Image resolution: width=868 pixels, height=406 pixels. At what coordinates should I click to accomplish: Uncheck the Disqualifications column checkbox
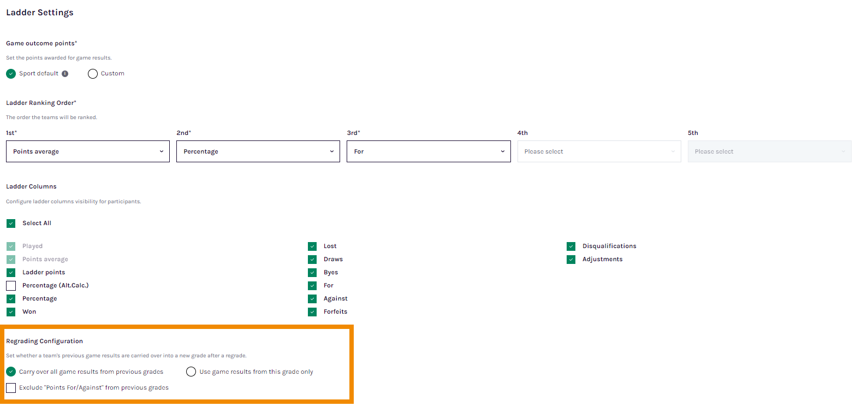click(x=571, y=246)
